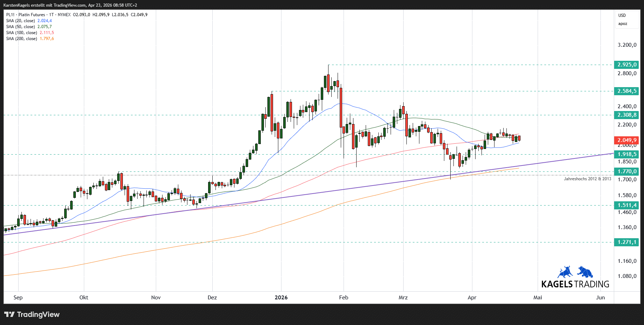Select the 1.271,1 price level tag
Screen dimensions: 644x325
(x=626, y=242)
